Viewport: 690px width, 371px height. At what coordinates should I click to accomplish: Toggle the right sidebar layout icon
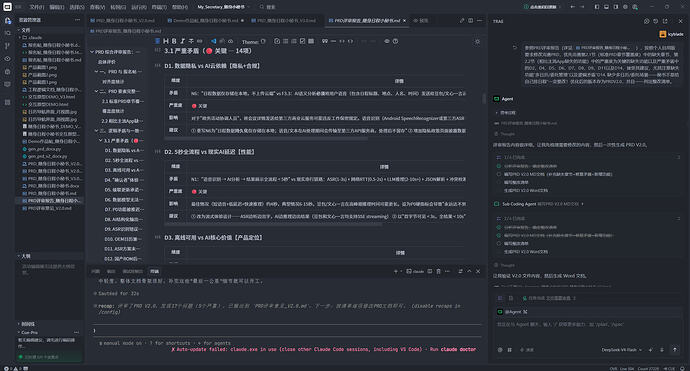click(616, 7)
